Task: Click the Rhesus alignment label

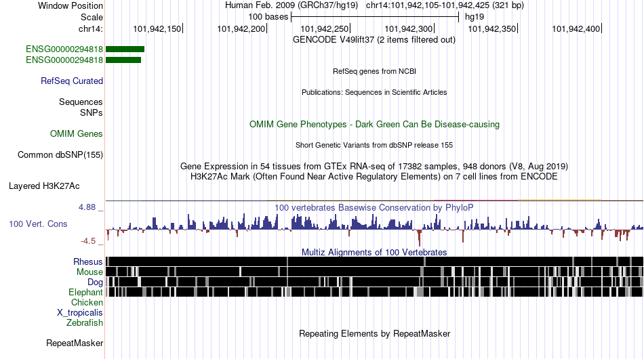Action: pos(88,261)
